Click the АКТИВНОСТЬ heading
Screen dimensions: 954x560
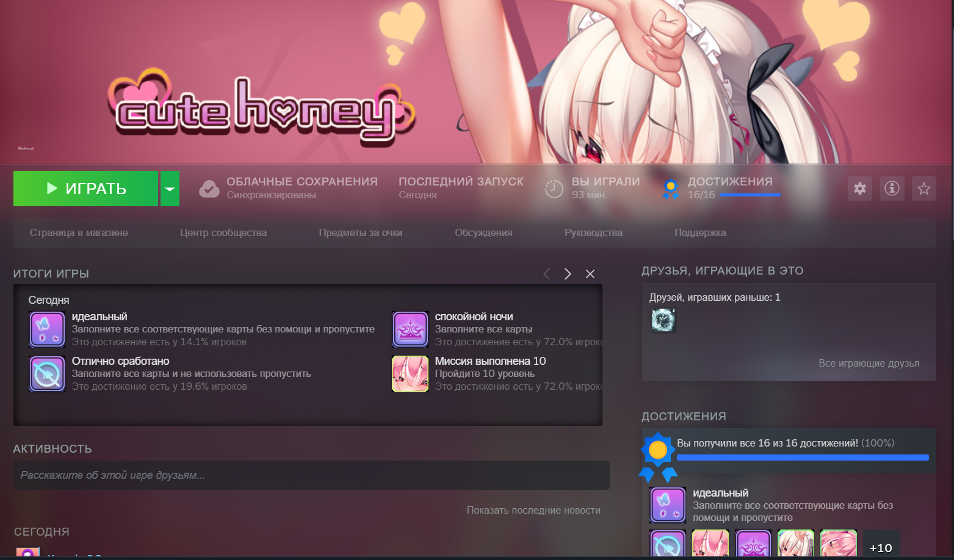52,449
